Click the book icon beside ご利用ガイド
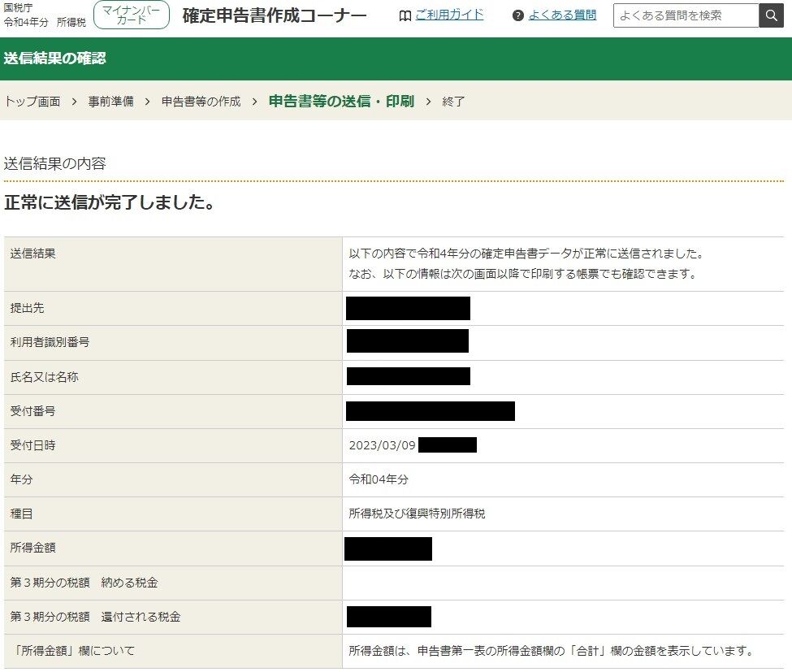The width and height of the screenshot is (792, 672). 405,16
